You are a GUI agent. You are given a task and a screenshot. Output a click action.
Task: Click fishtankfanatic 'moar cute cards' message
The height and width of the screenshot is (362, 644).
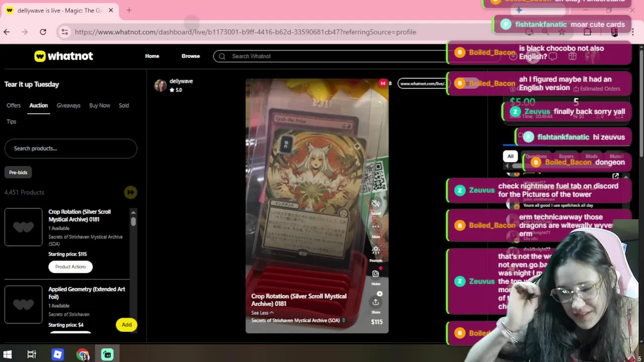pyautogui.click(x=562, y=24)
